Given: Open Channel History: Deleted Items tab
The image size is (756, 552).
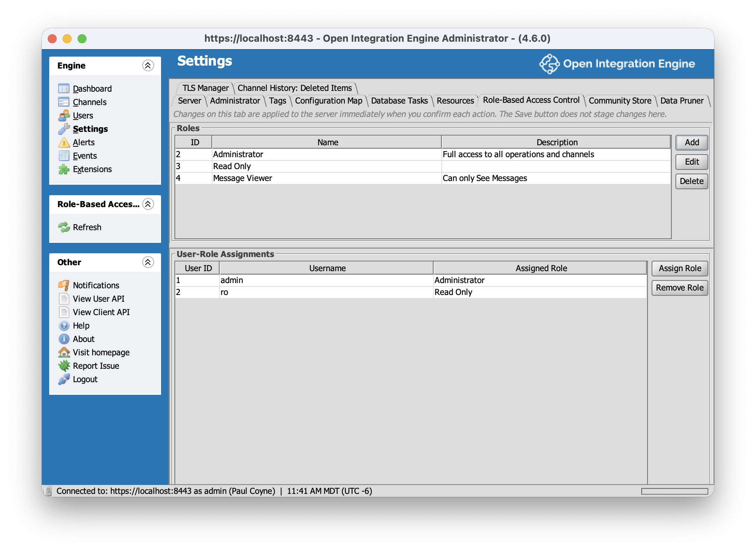Looking at the screenshot, I should point(294,88).
